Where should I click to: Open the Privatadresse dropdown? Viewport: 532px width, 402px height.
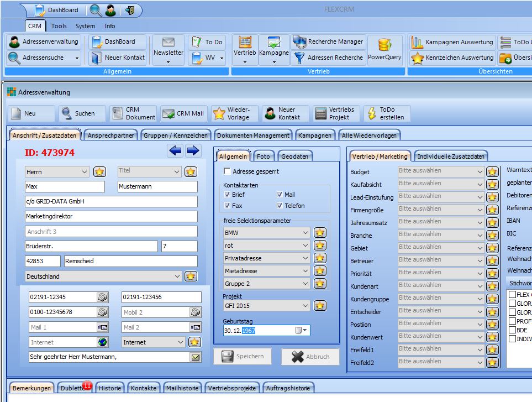point(305,258)
